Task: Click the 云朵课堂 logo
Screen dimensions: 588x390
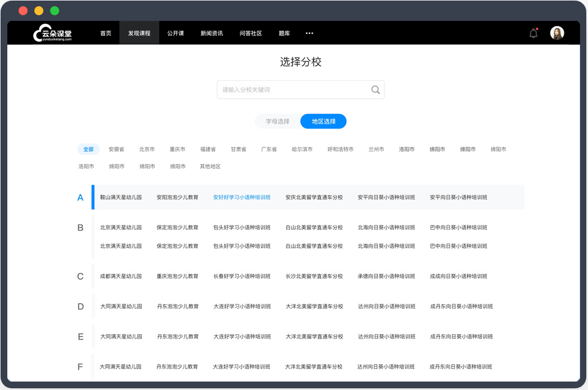Action: (52, 33)
